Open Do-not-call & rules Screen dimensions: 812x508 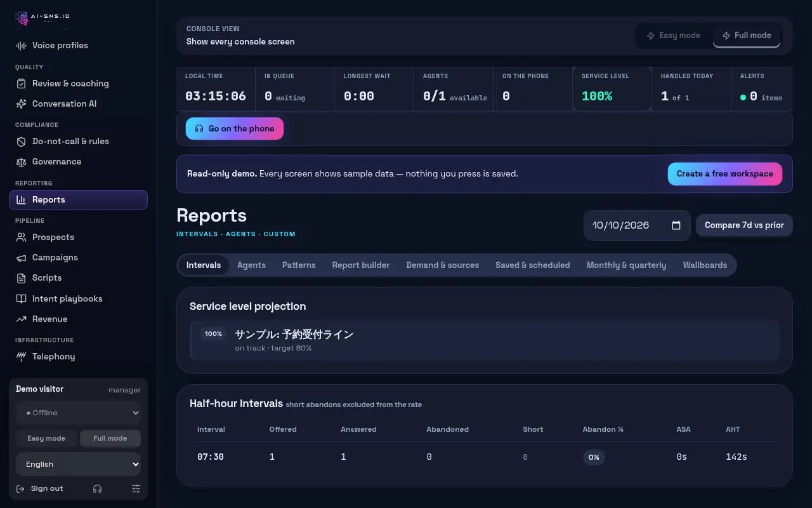pos(78,142)
